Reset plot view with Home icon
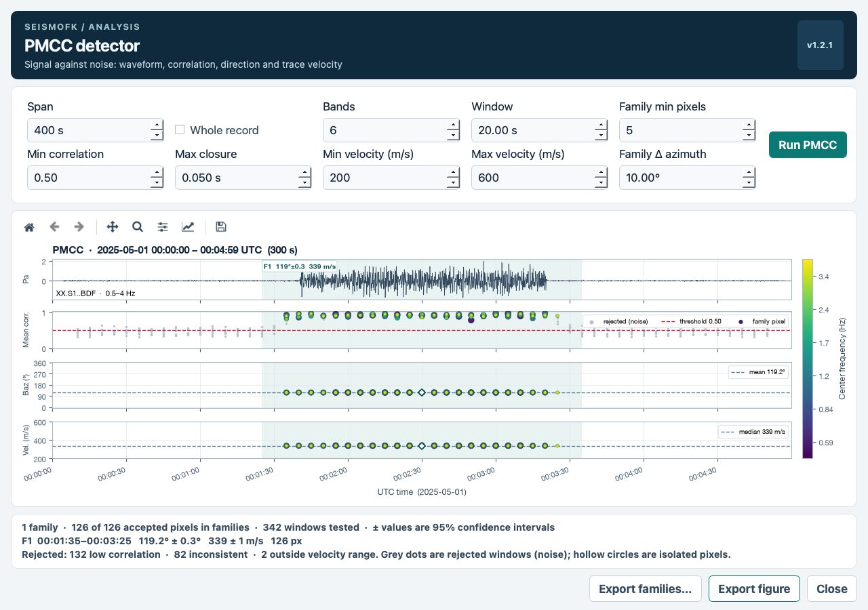 click(x=29, y=227)
